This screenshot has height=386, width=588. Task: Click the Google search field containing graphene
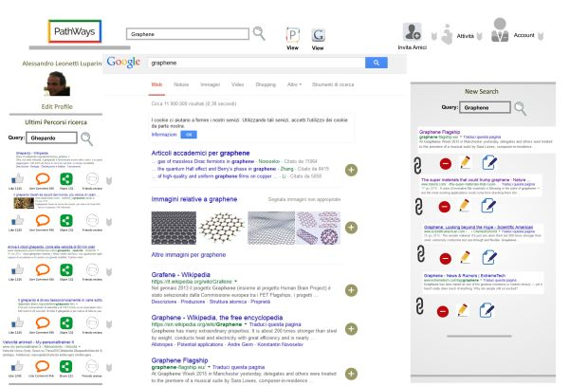[256, 63]
